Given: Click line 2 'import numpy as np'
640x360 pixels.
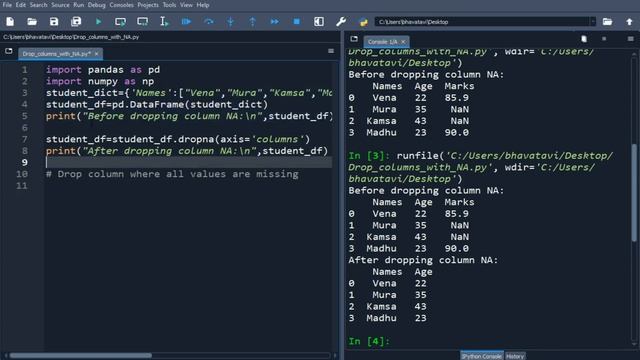Looking at the screenshot, I should point(100,81).
